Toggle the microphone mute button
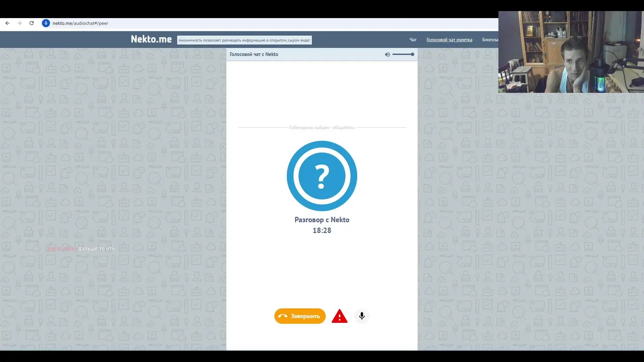 362,316
